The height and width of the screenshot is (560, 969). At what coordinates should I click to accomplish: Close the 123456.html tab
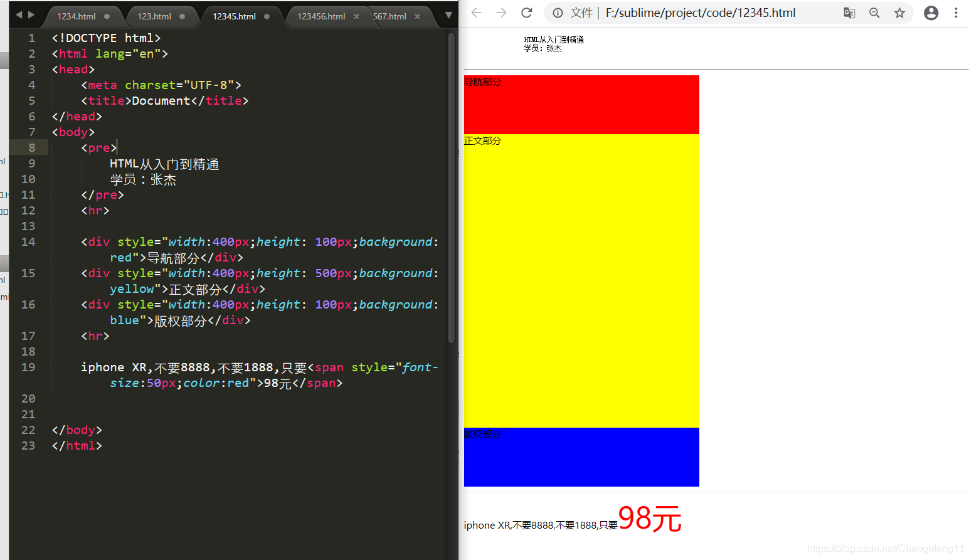coord(356,16)
